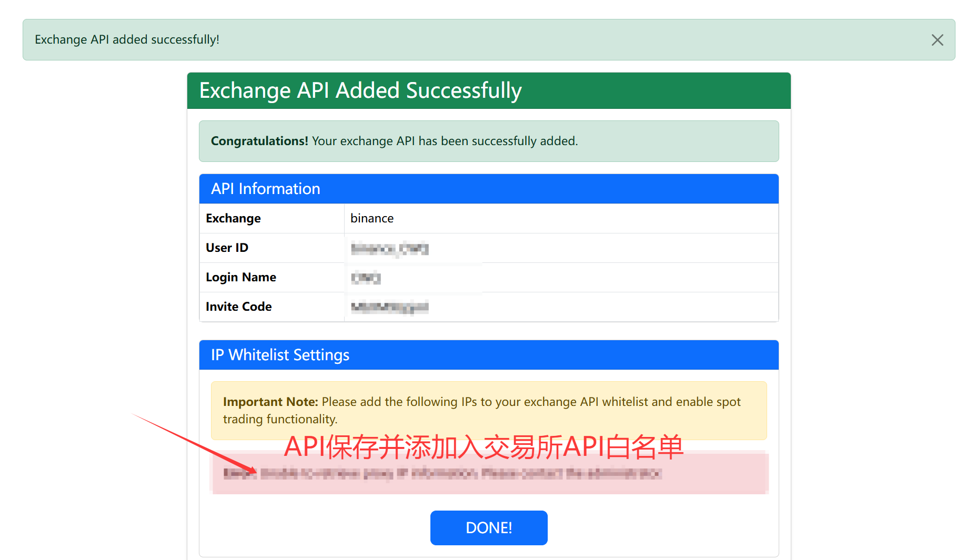Screen dimensions: 966x560
Task: Click the Important Note warning box
Action: 488,411
